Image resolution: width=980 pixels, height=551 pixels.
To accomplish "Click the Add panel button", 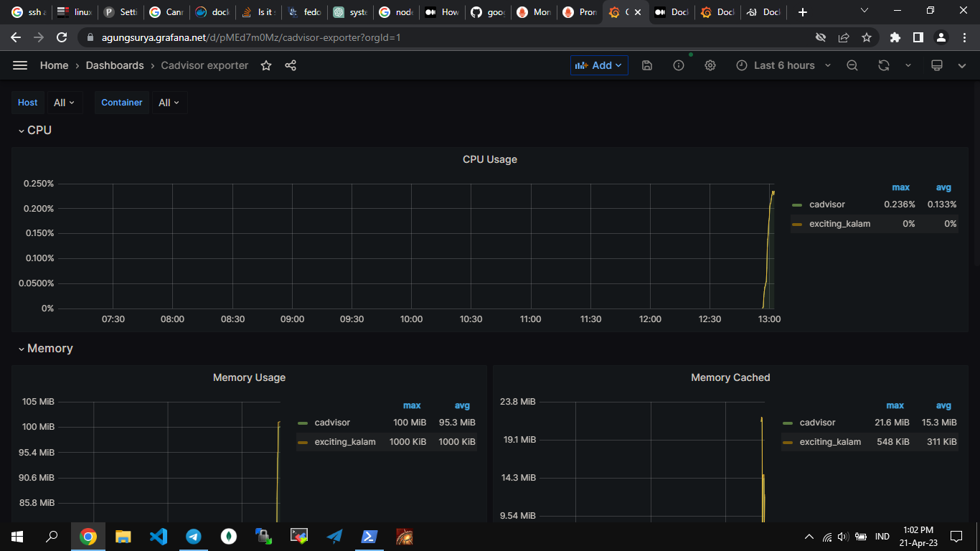I will click(x=599, y=65).
